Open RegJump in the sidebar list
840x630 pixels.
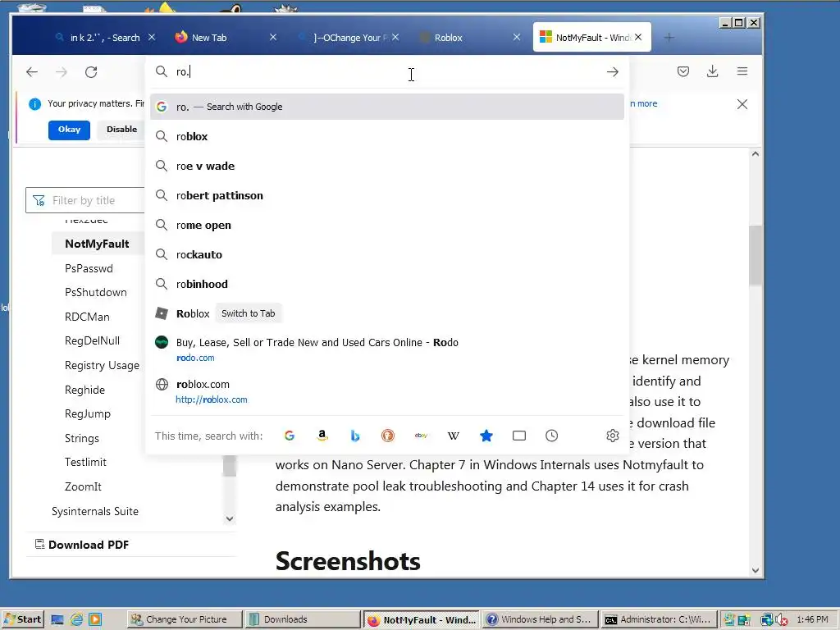(x=88, y=413)
